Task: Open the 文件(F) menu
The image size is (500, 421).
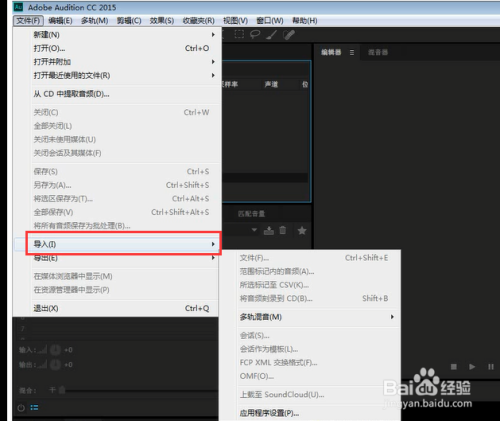Action: click(28, 21)
